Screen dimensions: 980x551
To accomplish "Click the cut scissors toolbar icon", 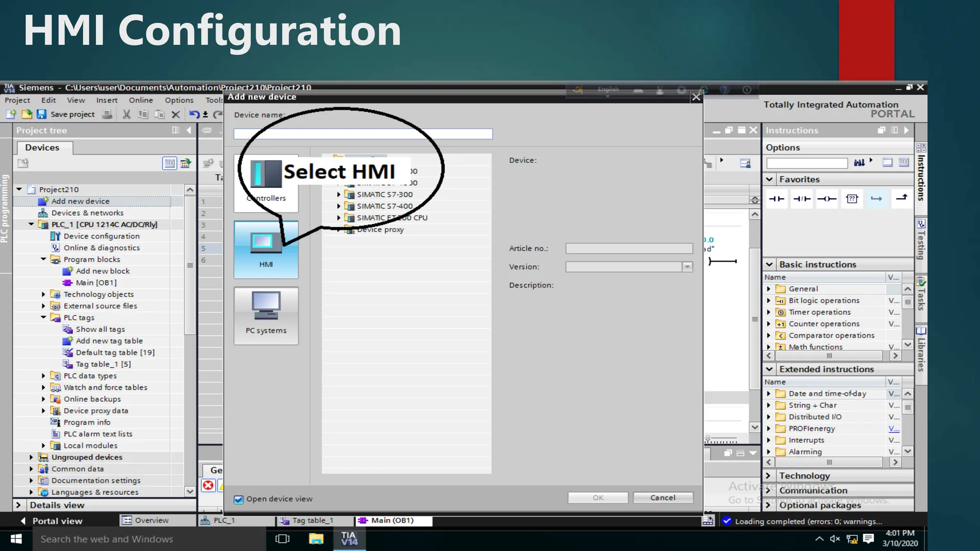I will coord(126,114).
